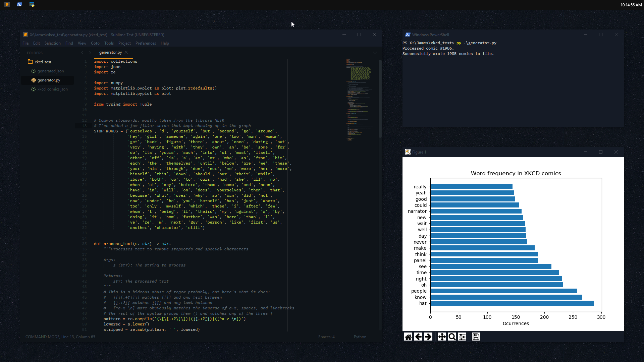This screenshot has width=644, height=362.
Task: Open the Help menu
Action: [165, 43]
